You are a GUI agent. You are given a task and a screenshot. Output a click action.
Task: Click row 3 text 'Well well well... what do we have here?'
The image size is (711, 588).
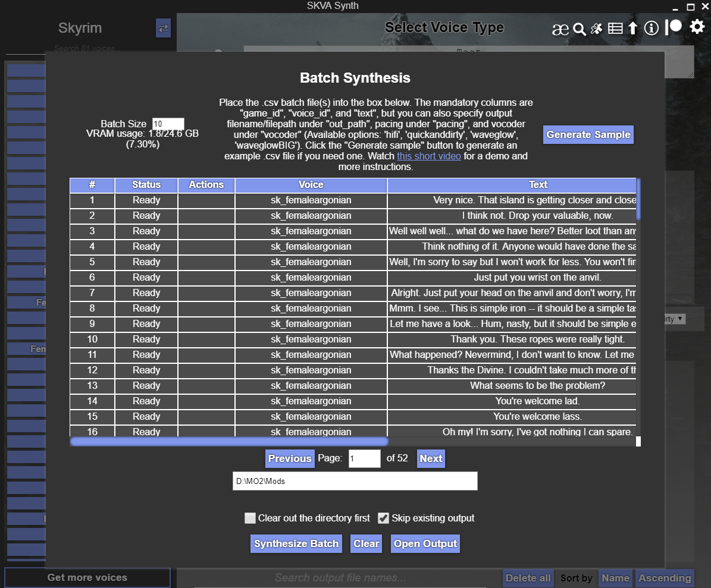tap(512, 231)
